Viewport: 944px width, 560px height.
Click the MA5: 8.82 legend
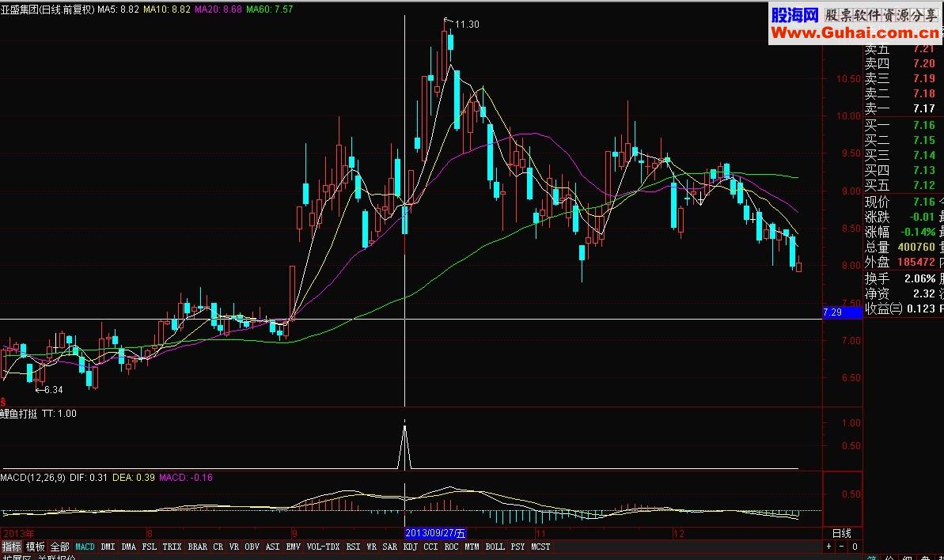coord(119,9)
